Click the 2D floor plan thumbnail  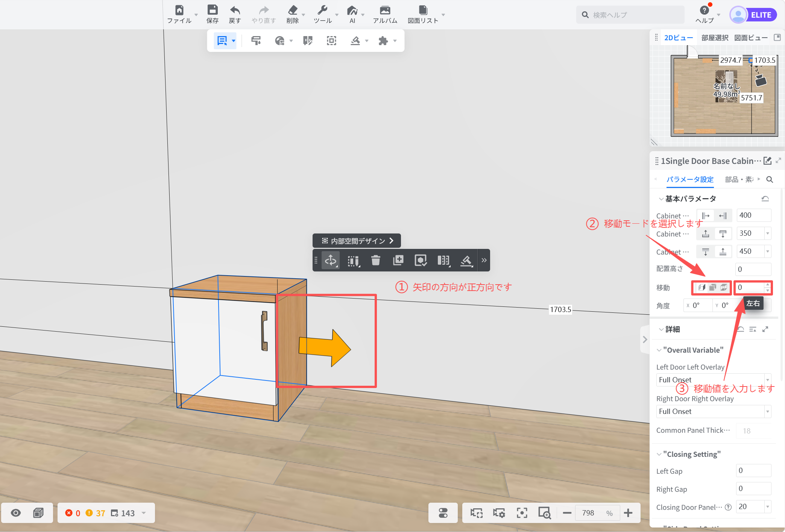[724, 95]
